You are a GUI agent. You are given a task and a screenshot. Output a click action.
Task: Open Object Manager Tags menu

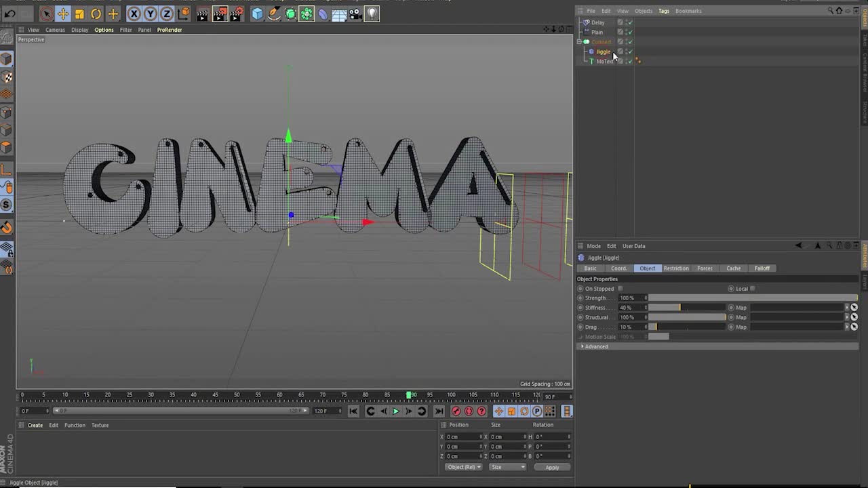[x=663, y=11]
